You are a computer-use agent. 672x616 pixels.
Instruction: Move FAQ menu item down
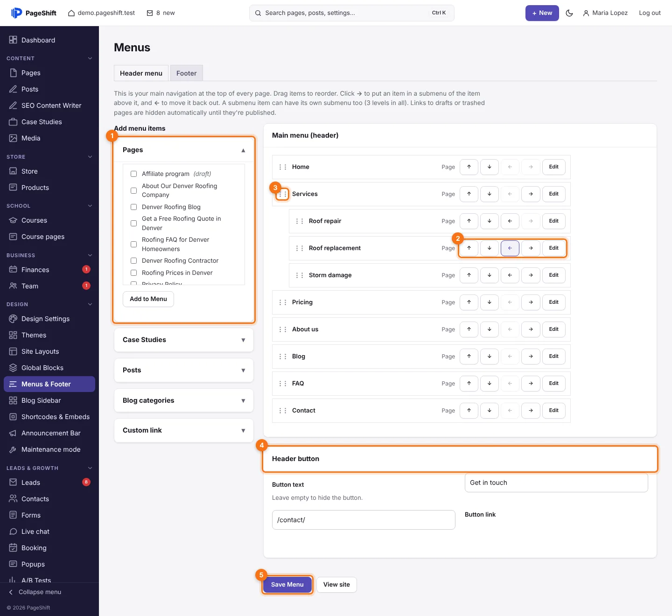click(x=490, y=384)
